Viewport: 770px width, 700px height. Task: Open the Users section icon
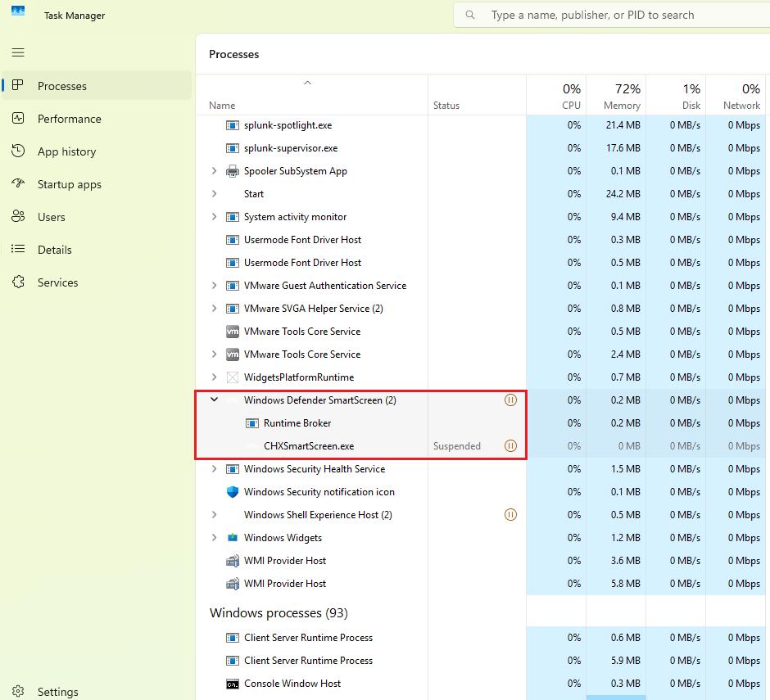click(x=18, y=217)
